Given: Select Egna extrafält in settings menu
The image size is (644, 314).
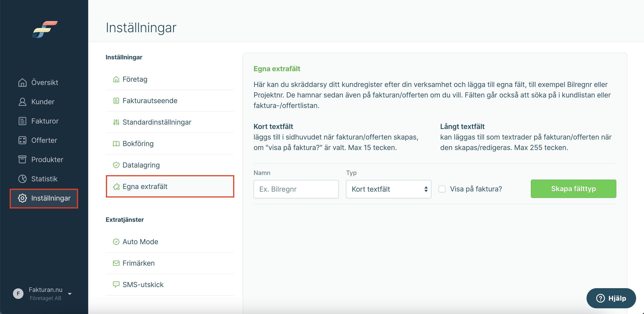Looking at the screenshot, I should (170, 187).
